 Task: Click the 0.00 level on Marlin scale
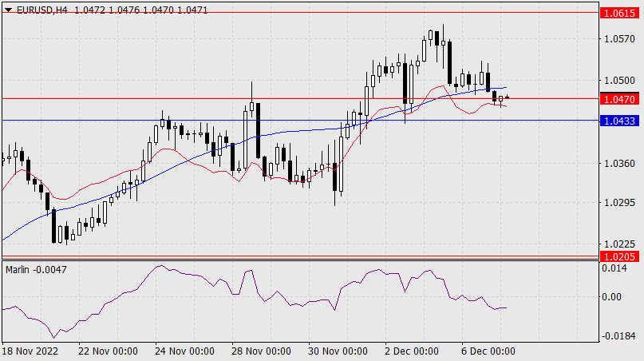point(613,297)
